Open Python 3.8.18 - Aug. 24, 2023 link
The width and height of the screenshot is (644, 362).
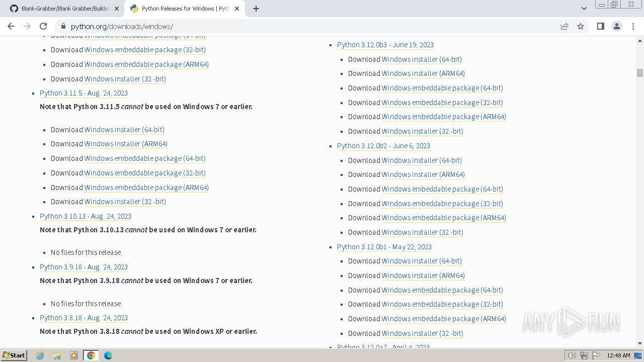[x=84, y=318]
